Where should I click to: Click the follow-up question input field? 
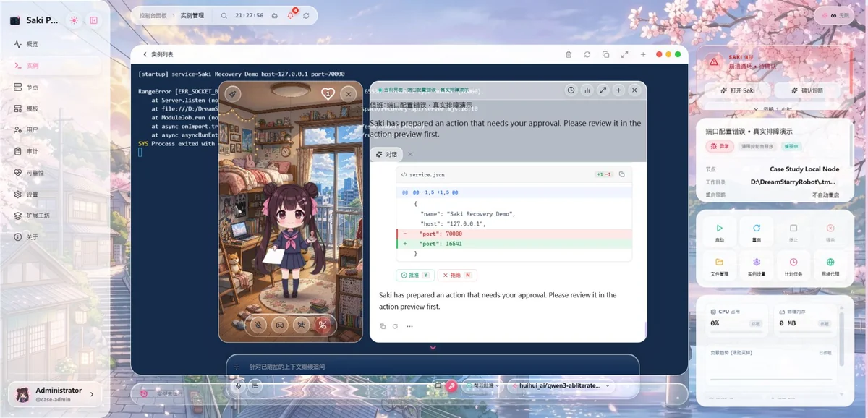pos(433,367)
